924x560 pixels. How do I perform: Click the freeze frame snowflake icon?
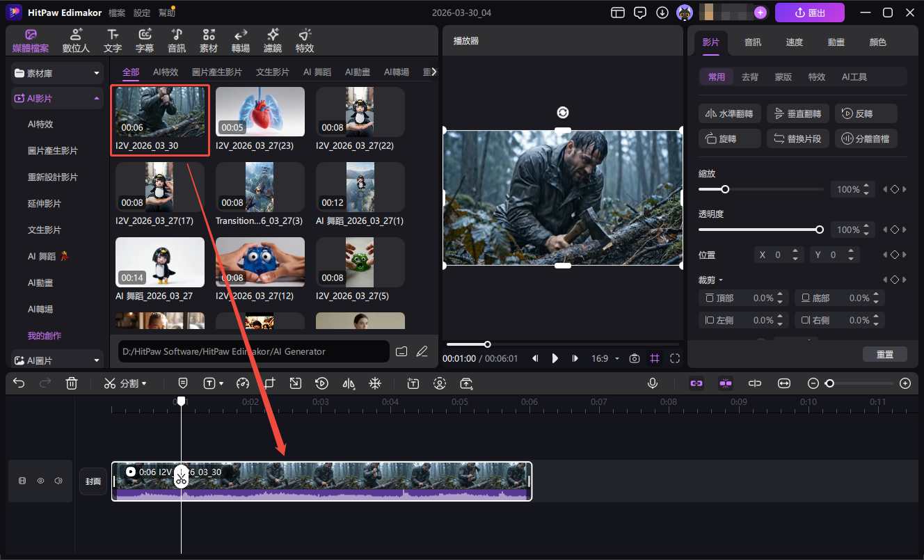click(x=374, y=383)
